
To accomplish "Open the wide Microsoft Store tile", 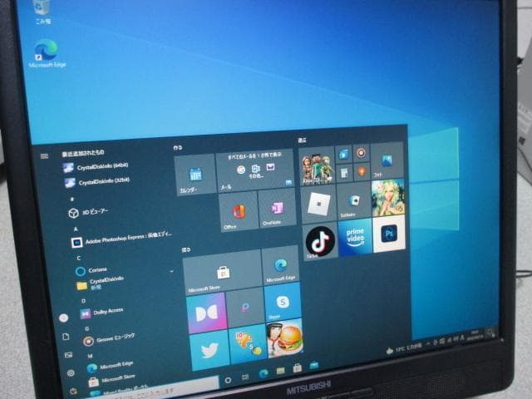I will [x=223, y=272].
